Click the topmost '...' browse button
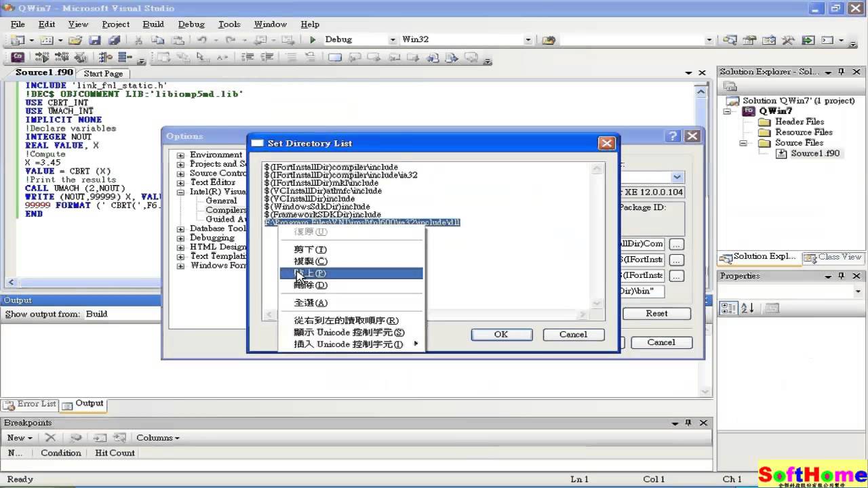868x488 pixels. click(x=676, y=244)
